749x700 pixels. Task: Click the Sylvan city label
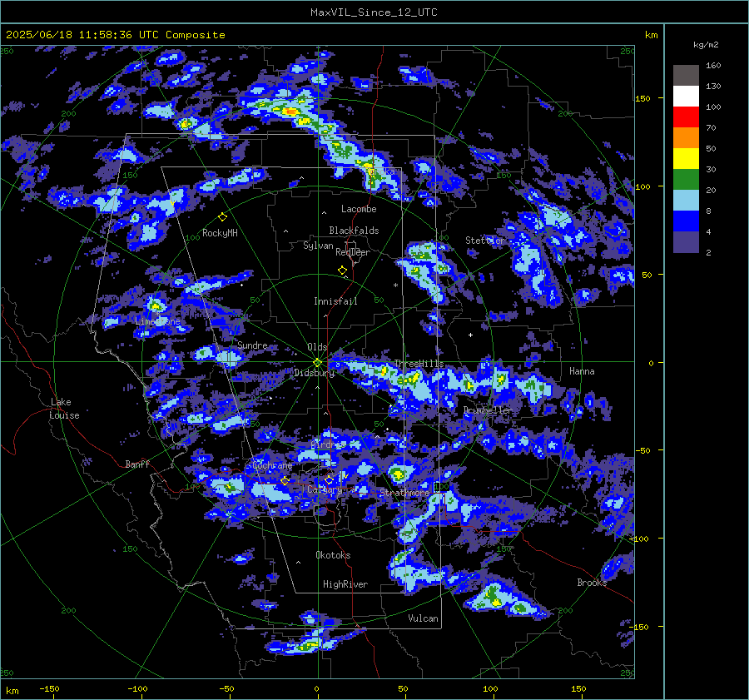point(318,246)
